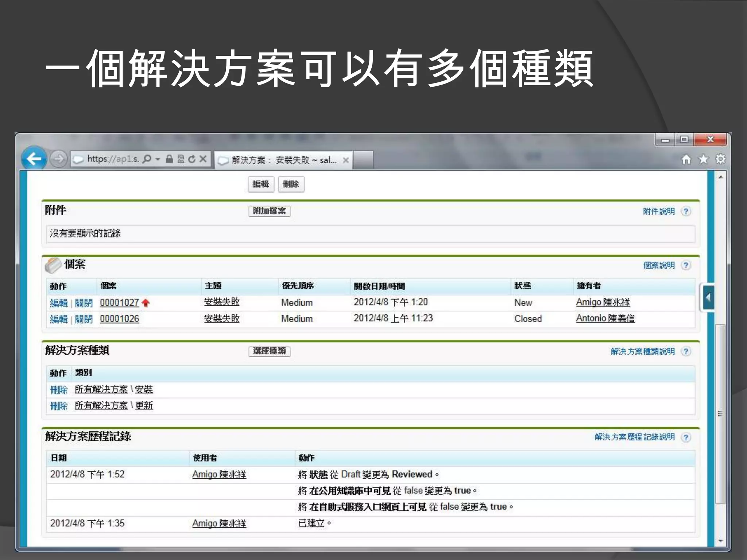Open owner Antonio 陳義信

(x=605, y=318)
